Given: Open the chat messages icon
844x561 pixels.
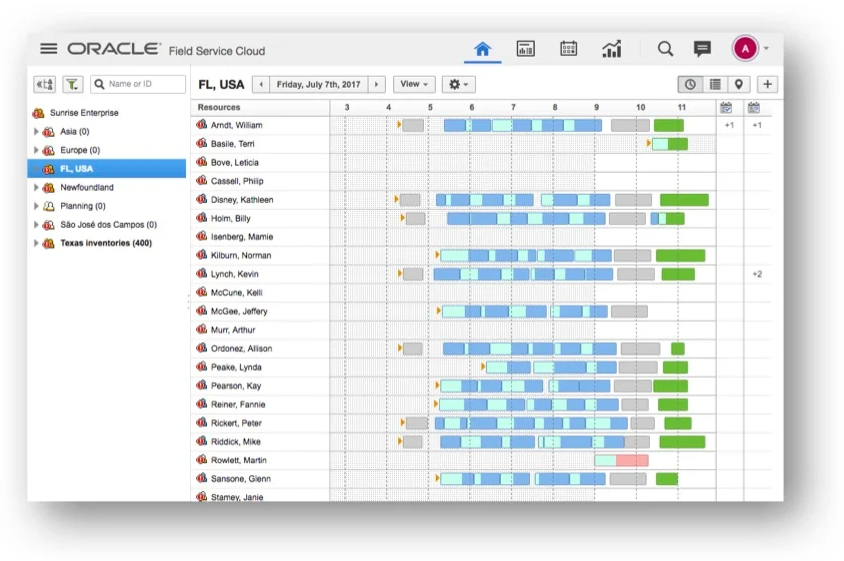Looking at the screenshot, I should pyautogui.click(x=702, y=49).
